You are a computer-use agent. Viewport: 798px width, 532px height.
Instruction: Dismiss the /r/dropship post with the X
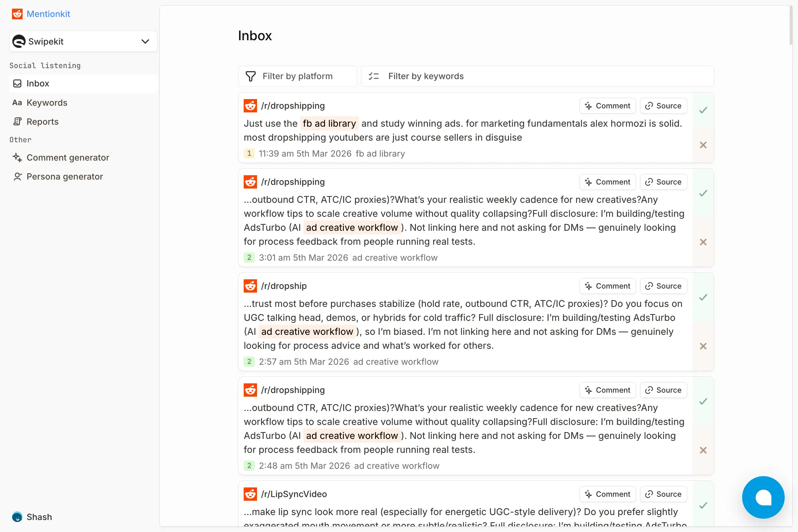703,346
